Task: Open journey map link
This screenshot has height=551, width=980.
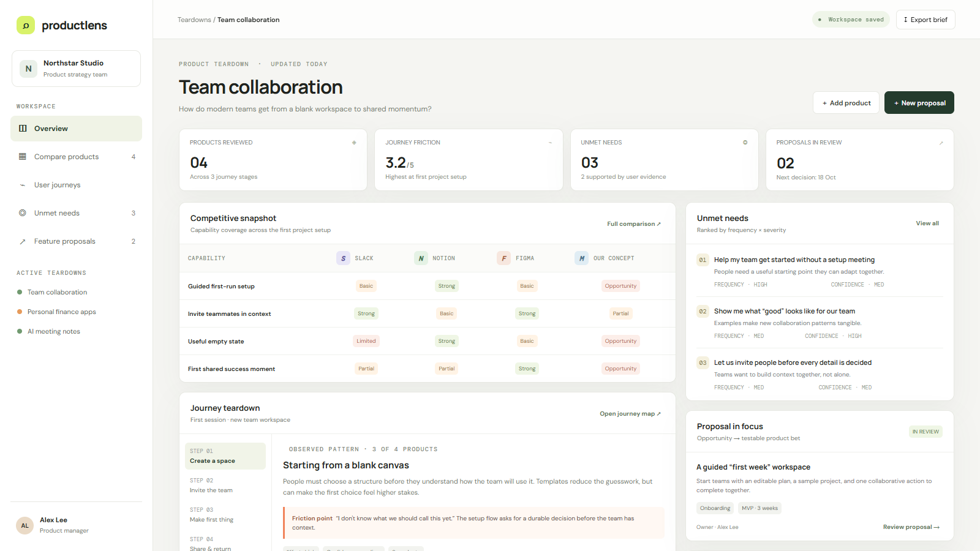Action: click(x=630, y=414)
